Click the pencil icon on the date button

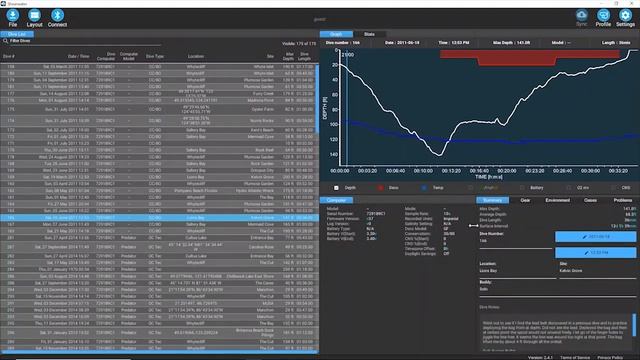click(584, 237)
